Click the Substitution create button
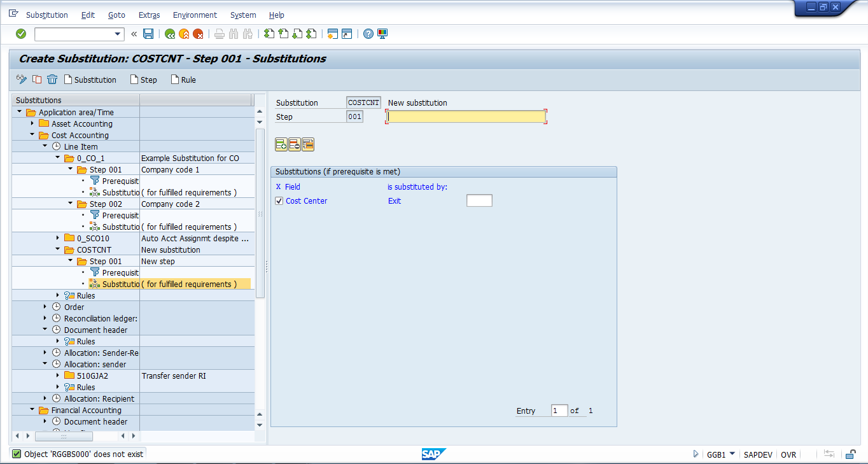This screenshot has height=464, width=868. coord(90,80)
